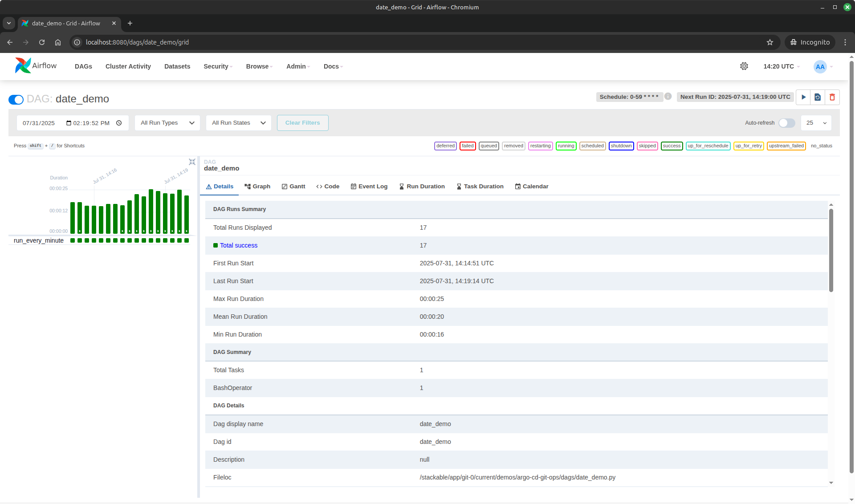This screenshot has width=855, height=504.
Task: Bookmark page with star icon
Action: 770,42
